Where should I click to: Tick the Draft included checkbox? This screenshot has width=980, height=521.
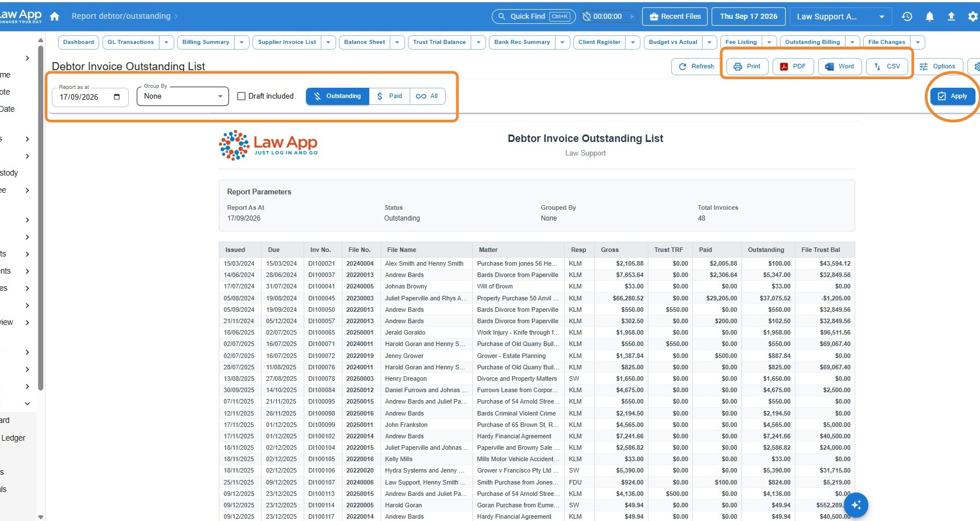pos(241,96)
